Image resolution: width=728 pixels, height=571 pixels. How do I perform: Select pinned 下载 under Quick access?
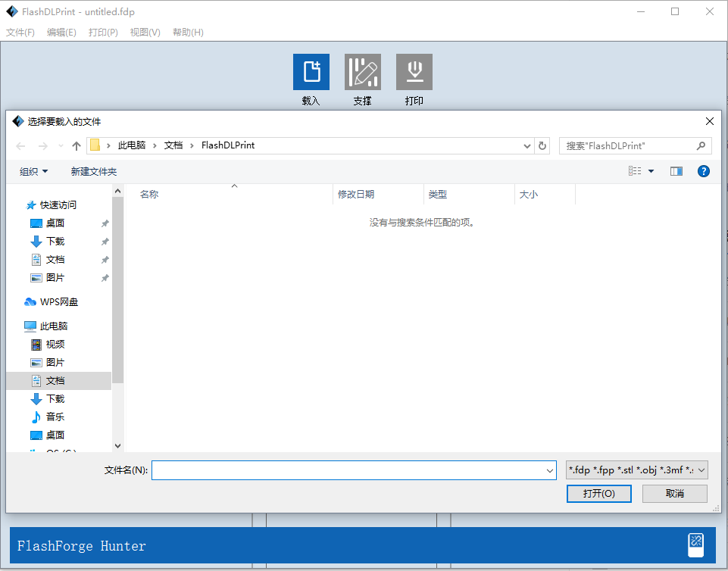tap(55, 242)
